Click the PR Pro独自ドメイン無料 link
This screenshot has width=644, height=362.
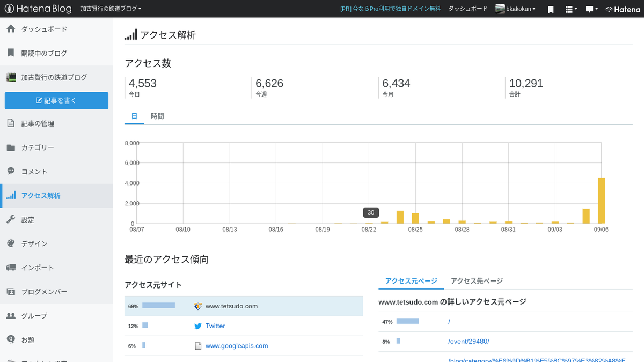coord(390,9)
